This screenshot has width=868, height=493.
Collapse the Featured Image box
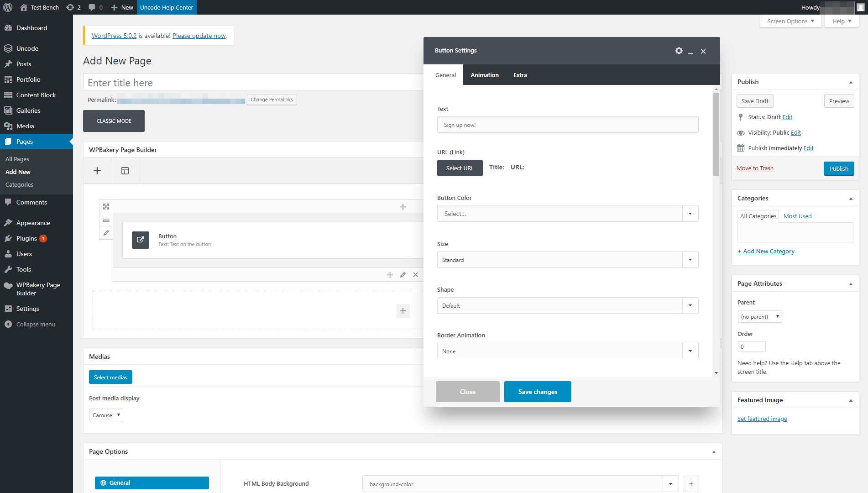tap(851, 400)
